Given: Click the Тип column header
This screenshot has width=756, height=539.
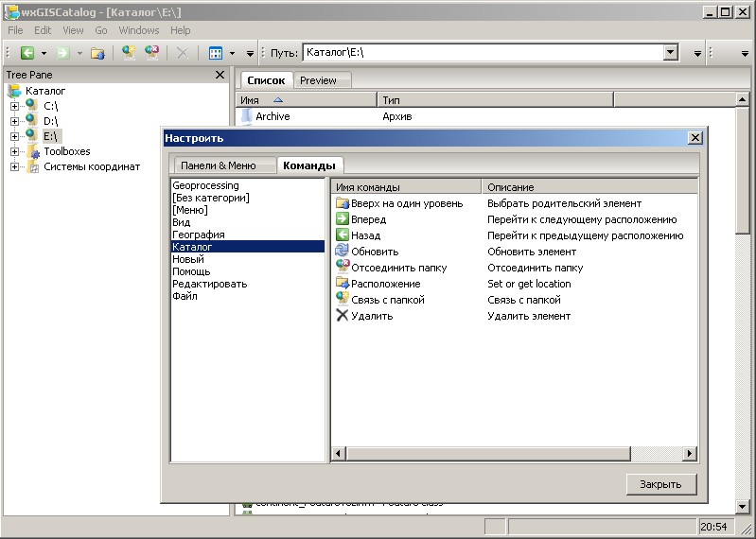Looking at the screenshot, I should (x=494, y=99).
